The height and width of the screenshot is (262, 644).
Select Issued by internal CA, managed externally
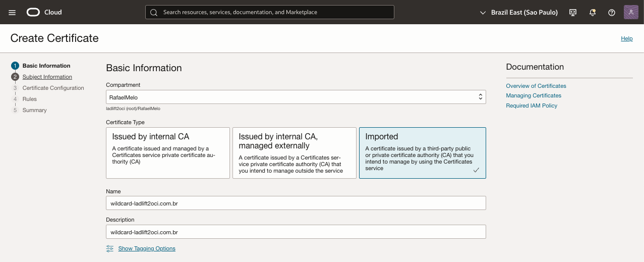(x=294, y=152)
